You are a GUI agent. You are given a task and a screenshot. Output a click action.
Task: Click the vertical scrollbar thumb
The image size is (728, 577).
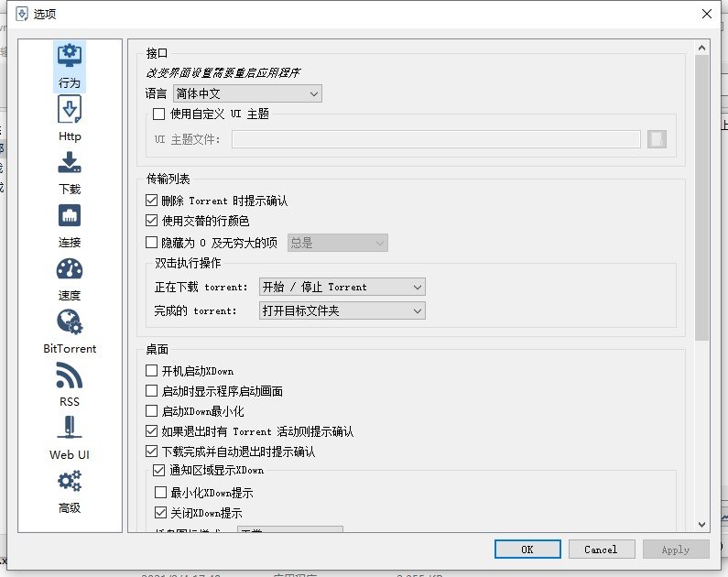[701, 197]
